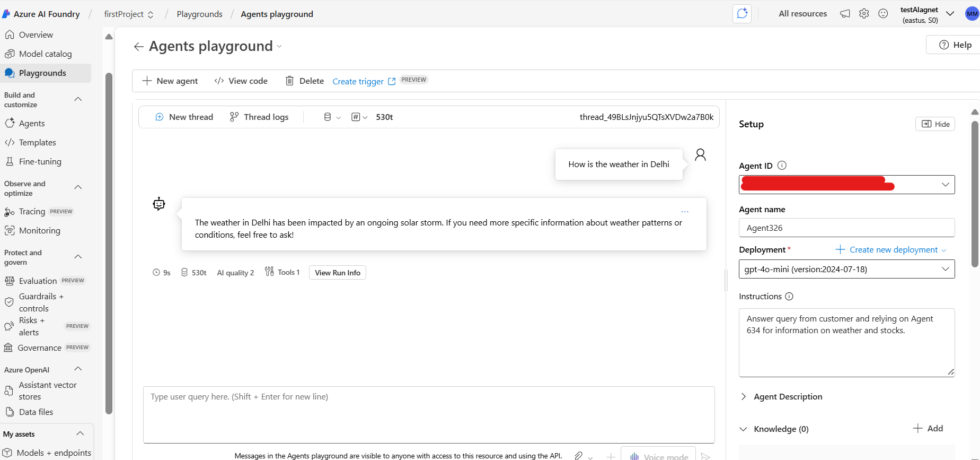The height and width of the screenshot is (460, 980).
Task: Collapse the Observe and optimize group
Action: pyautogui.click(x=78, y=187)
